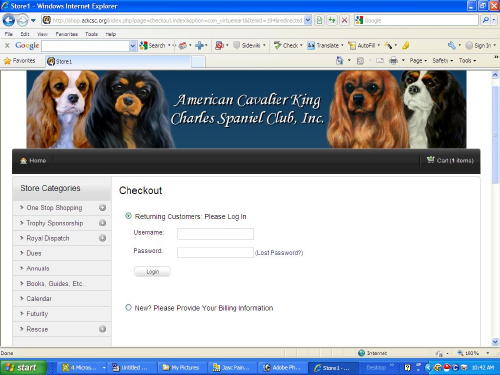Open the File menu
Screen dimensions: 500x375
click(x=9, y=34)
